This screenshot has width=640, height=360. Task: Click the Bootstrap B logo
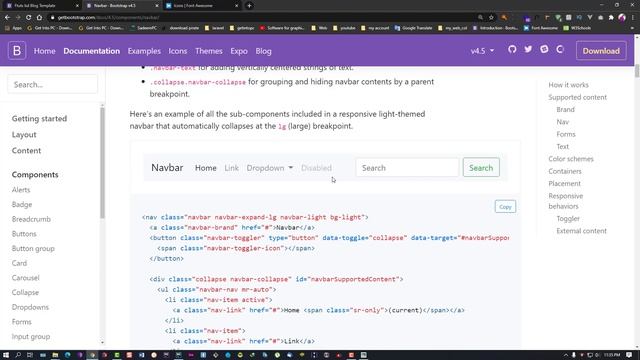[17, 51]
